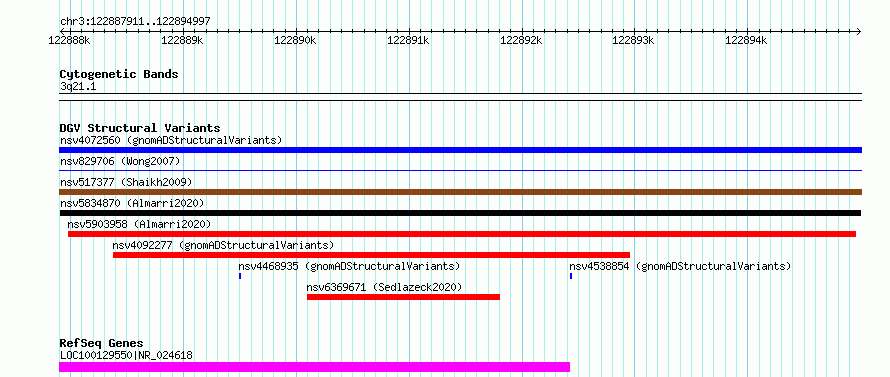Click the 122890k ruler tick label
The width and height of the screenshot is (890, 377).
point(294,40)
